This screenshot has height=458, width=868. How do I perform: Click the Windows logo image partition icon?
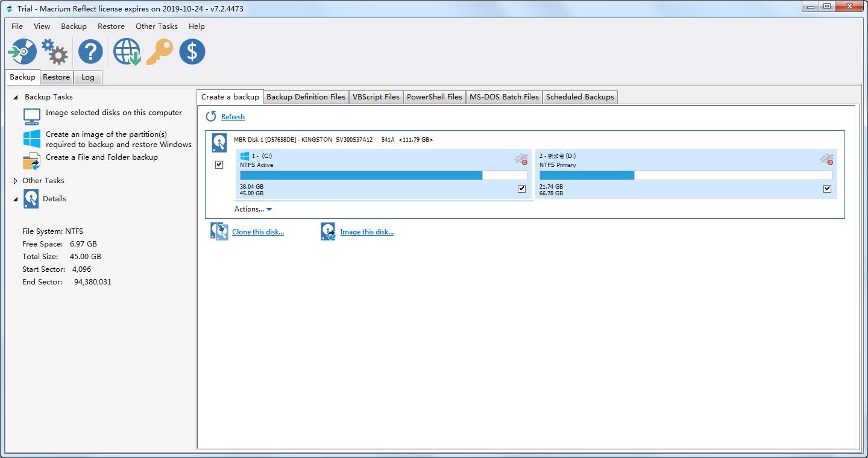click(x=32, y=139)
